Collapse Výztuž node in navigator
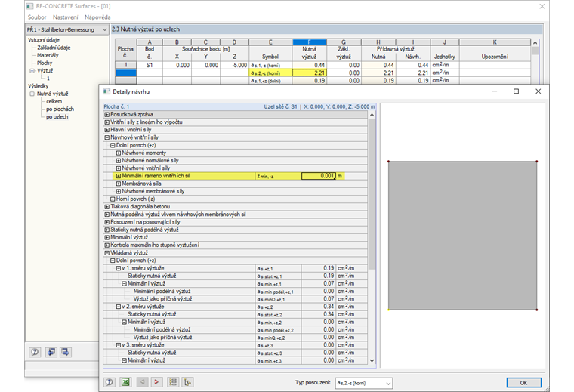This screenshot has width=574, height=392. click(x=32, y=71)
